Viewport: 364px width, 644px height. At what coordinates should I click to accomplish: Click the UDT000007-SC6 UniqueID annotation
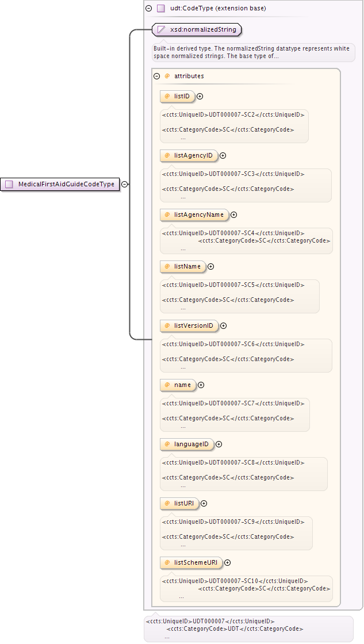tap(233, 344)
